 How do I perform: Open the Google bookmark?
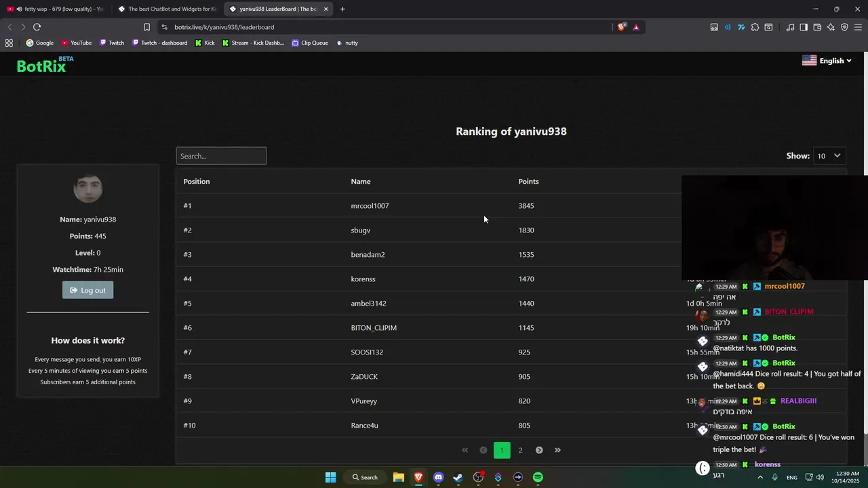pyautogui.click(x=40, y=43)
